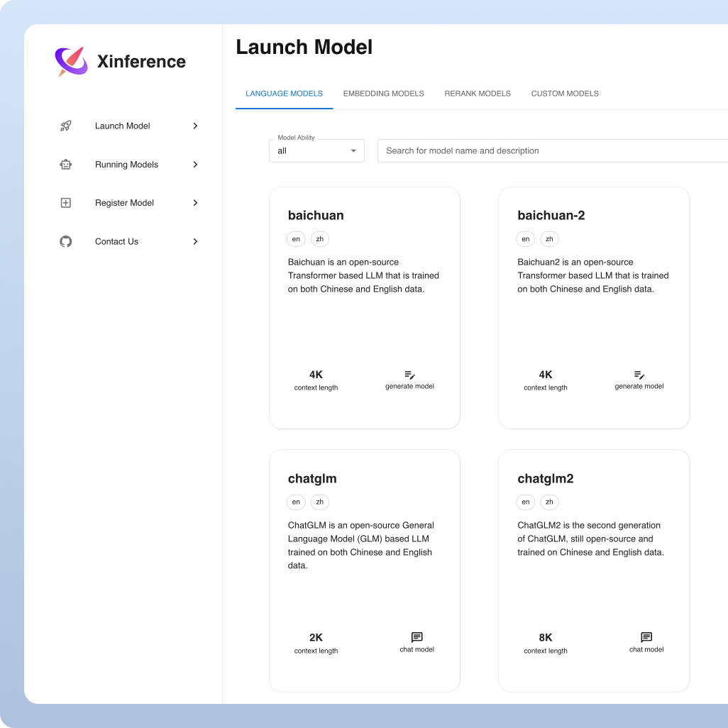Open Running Models in the sidebar
The width and height of the screenshot is (728, 728).
(x=128, y=165)
